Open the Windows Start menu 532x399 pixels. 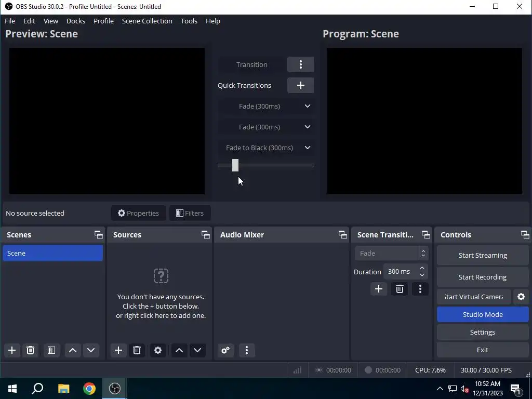coord(12,389)
